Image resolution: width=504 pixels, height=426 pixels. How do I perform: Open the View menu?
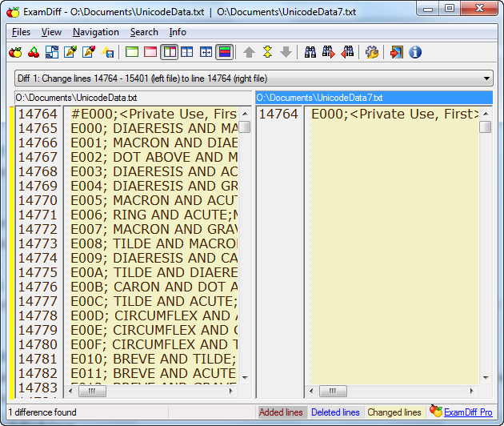[x=51, y=32]
